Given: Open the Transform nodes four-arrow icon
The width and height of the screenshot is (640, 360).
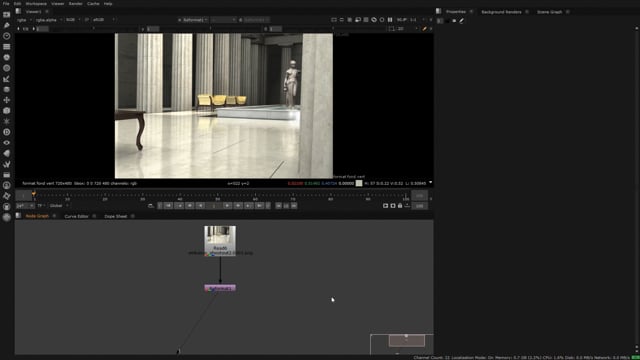Looking at the screenshot, I should pyautogui.click(x=7, y=100).
